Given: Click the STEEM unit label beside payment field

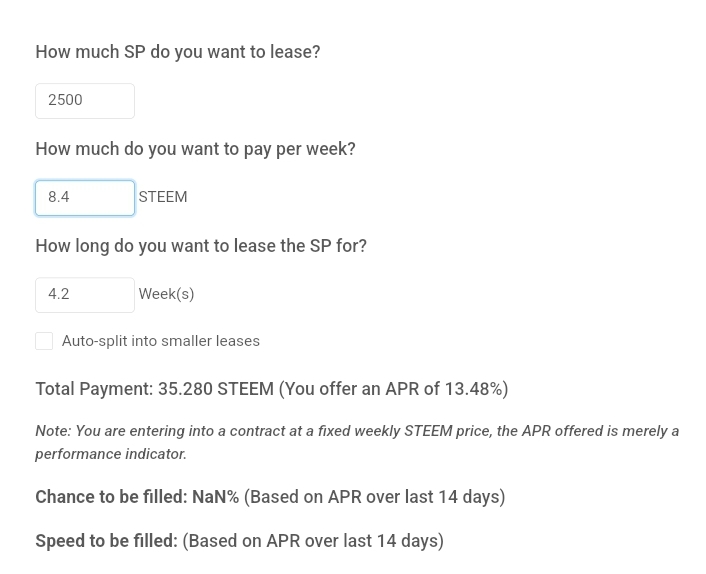Looking at the screenshot, I should click(x=163, y=197).
